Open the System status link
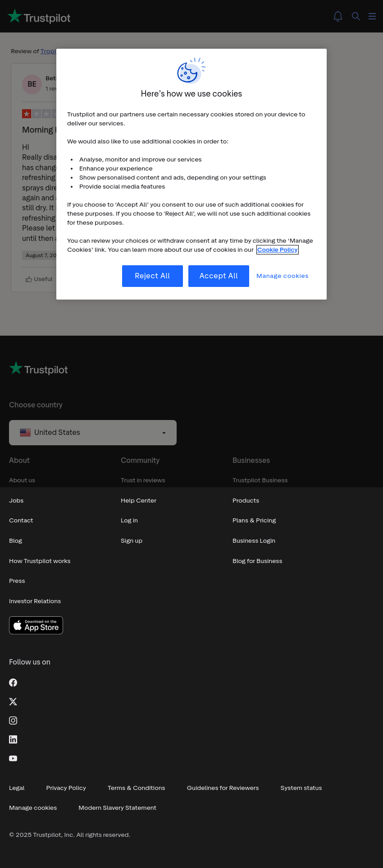383x868 pixels. [x=301, y=788]
